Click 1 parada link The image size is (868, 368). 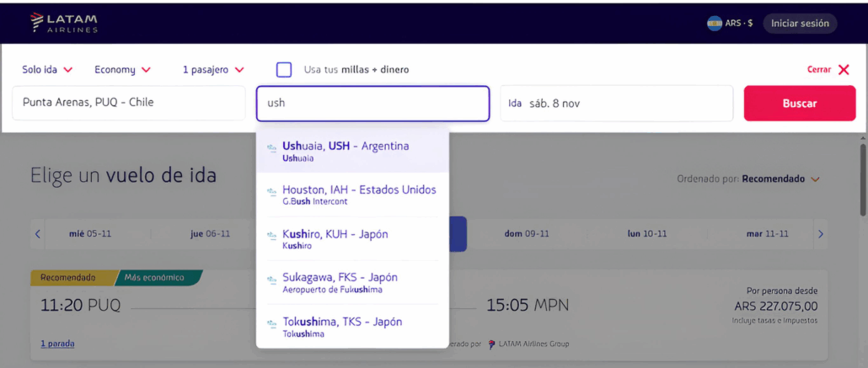57,344
